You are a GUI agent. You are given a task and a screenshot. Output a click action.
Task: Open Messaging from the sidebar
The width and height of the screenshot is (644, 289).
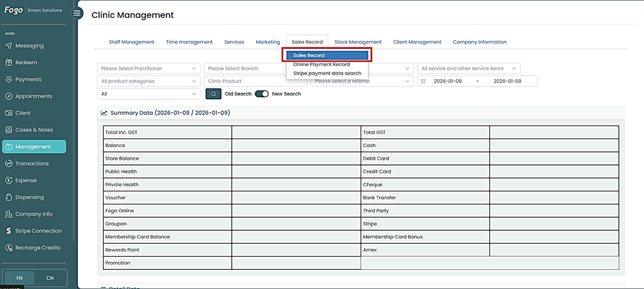(x=29, y=46)
